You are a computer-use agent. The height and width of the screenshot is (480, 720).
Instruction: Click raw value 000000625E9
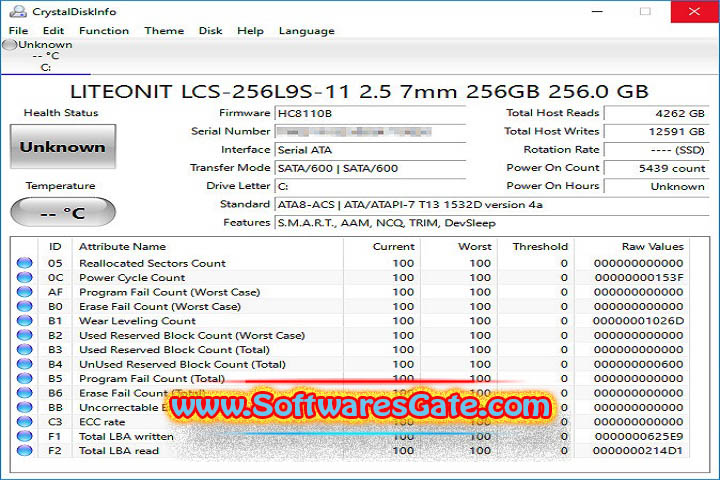[639, 436]
